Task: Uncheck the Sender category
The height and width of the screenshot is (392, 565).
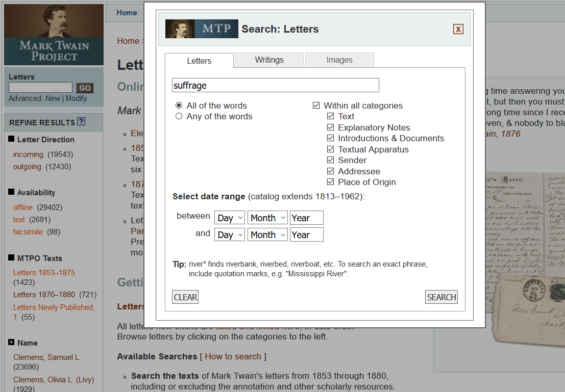Action: tap(330, 160)
